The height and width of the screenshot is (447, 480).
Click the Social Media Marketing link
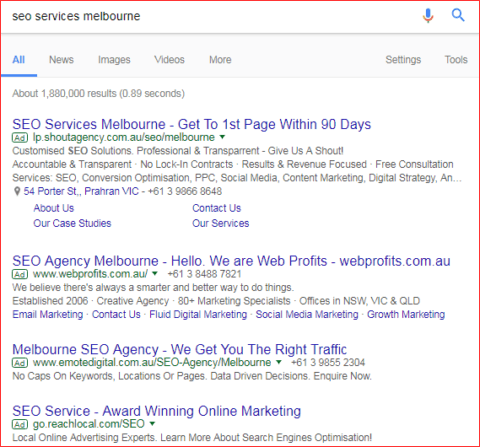click(x=307, y=314)
